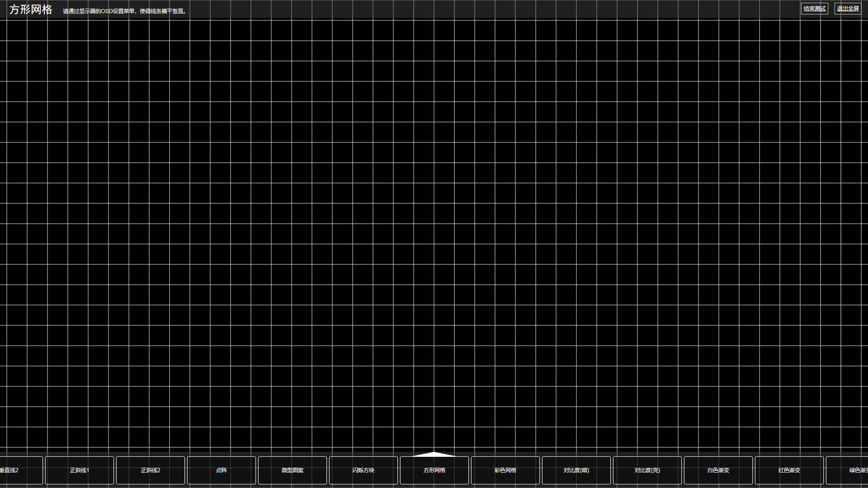Image resolution: width=868 pixels, height=488 pixels.
Task: Select the 点阵 test tab
Action: point(222,470)
